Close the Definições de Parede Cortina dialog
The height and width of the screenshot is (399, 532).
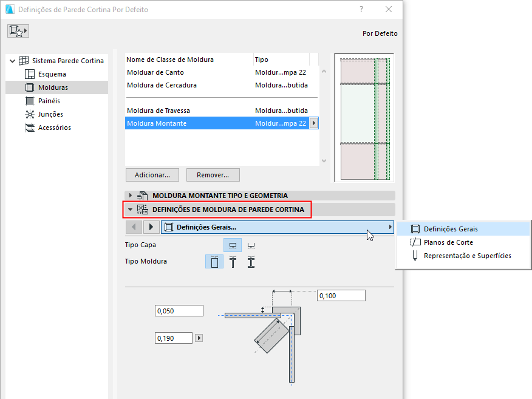tap(389, 10)
